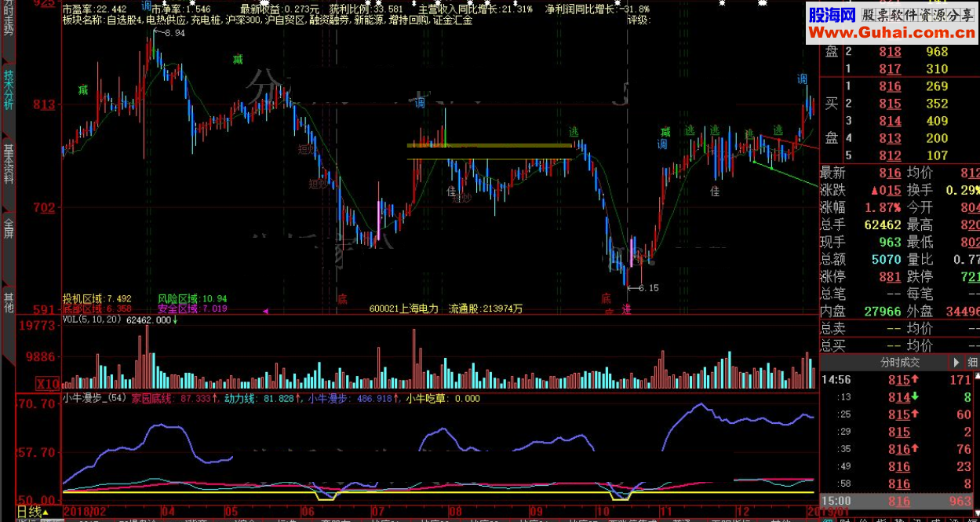
Task: Click buy level 3 volume 409
Action: 937,121
